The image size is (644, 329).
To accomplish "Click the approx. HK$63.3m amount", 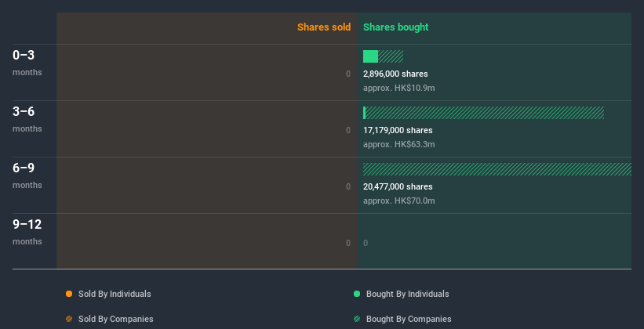I will pyautogui.click(x=398, y=144).
